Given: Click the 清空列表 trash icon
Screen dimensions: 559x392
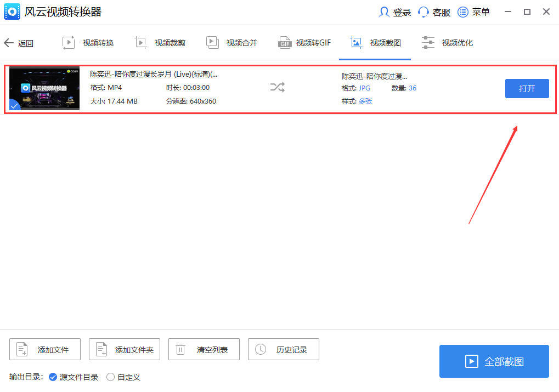Looking at the screenshot, I should (x=180, y=349).
